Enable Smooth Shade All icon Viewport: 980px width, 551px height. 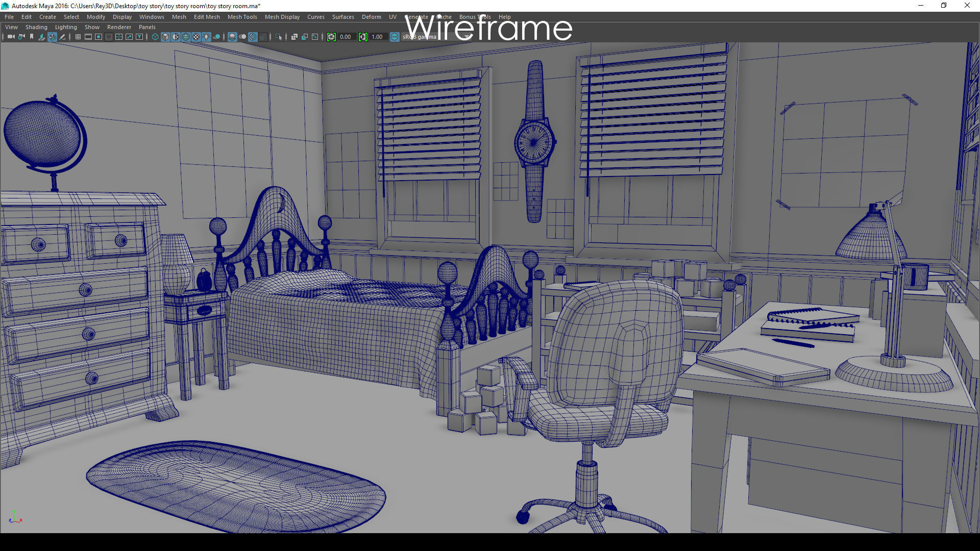[165, 37]
